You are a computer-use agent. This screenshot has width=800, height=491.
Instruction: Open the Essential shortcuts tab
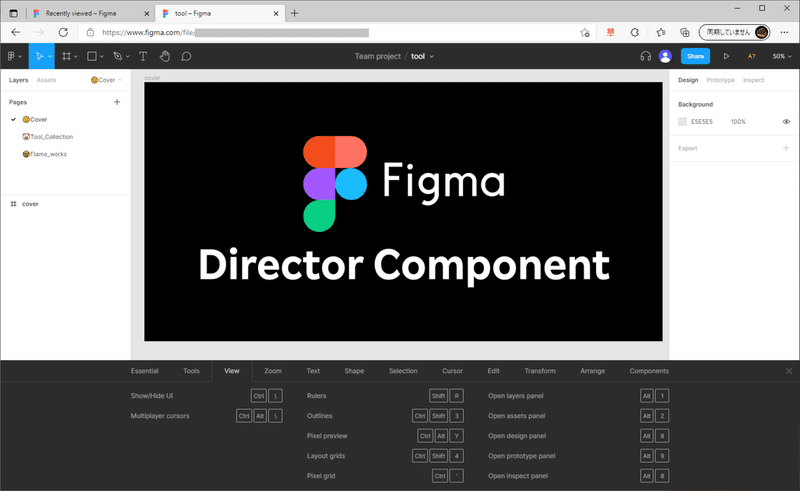coord(144,371)
